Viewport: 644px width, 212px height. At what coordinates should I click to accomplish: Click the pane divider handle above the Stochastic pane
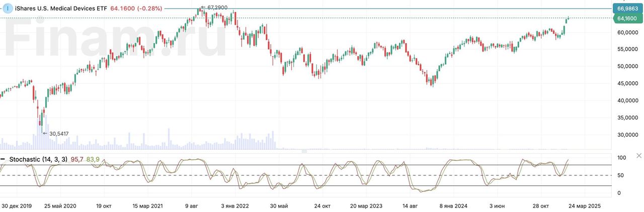click(x=304, y=151)
